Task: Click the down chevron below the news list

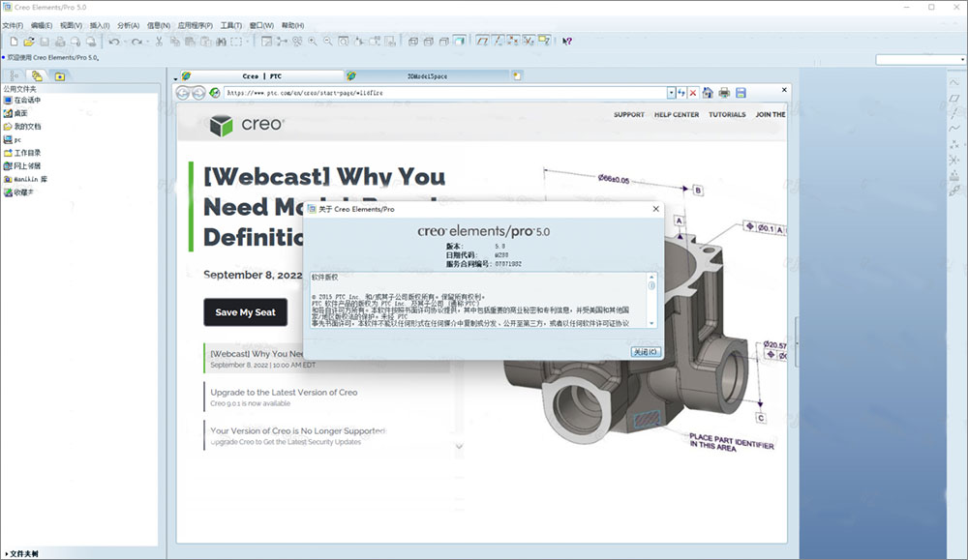Action: pyautogui.click(x=459, y=446)
